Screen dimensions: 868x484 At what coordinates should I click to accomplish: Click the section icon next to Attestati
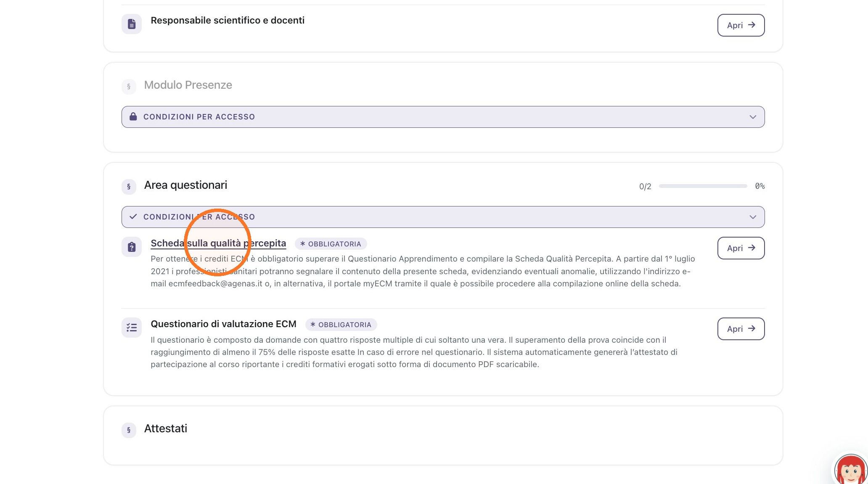[x=129, y=430]
